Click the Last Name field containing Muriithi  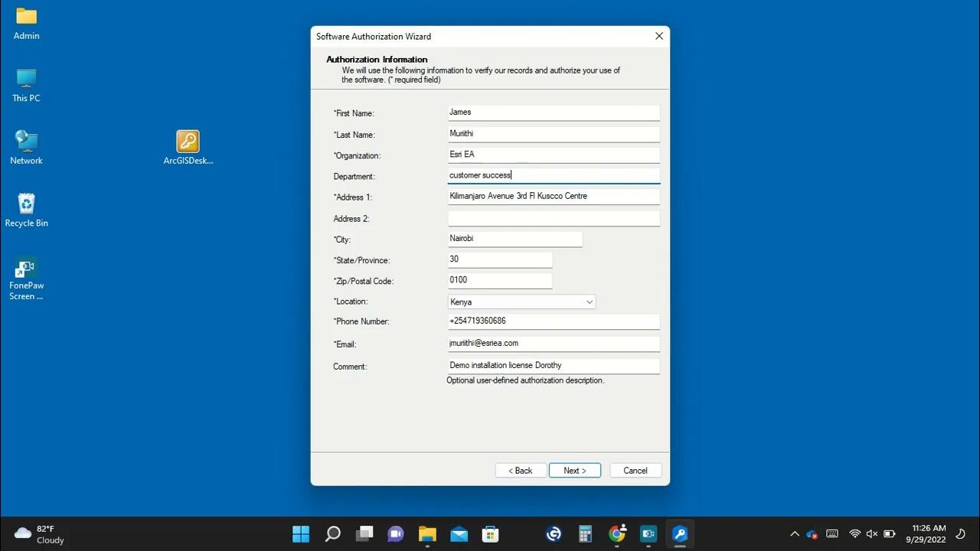tap(554, 134)
